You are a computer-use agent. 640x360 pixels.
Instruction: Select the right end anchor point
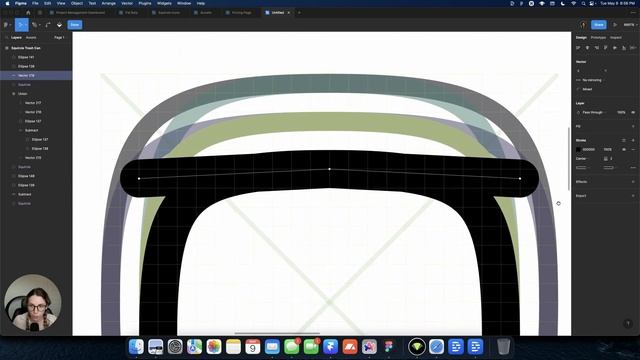point(520,178)
